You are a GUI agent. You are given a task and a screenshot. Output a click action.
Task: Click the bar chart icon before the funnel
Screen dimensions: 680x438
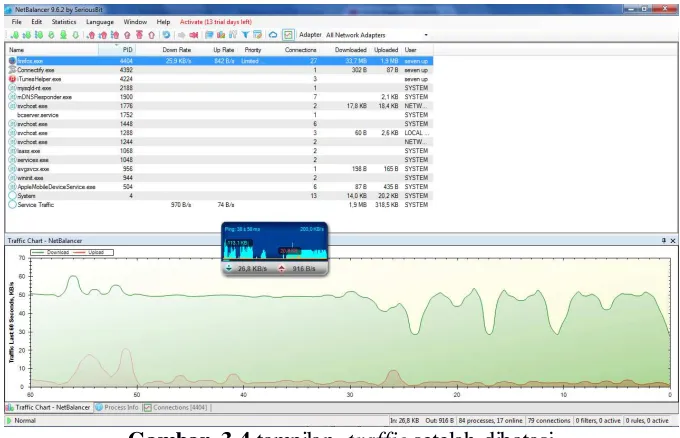[x=221, y=35]
